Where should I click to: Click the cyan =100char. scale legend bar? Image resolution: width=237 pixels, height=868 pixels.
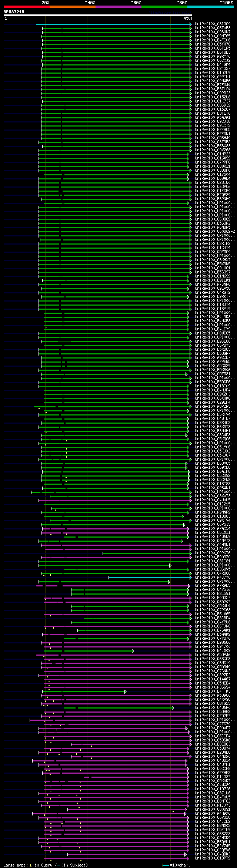point(166,865)
